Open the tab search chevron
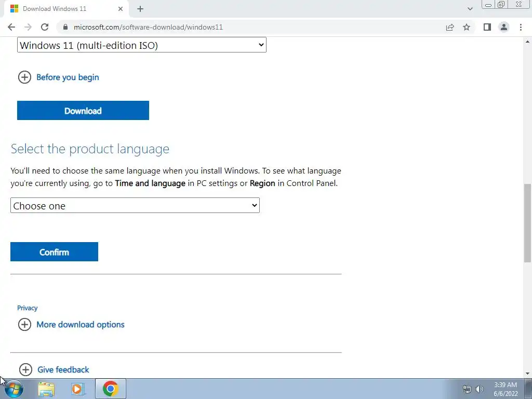532x399 pixels. pyautogui.click(x=470, y=9)
